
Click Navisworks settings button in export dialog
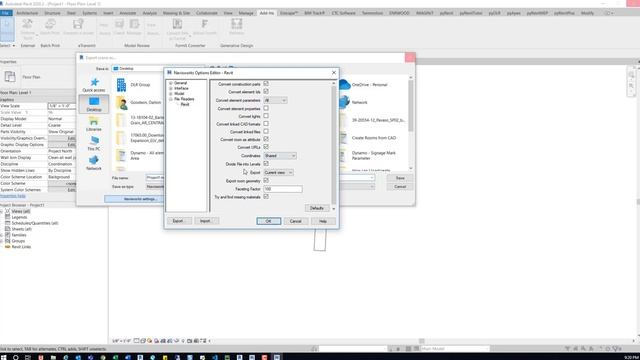click(135, 199)
